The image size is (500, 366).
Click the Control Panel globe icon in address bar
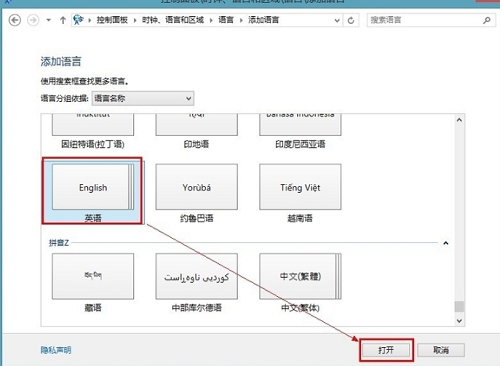pyautogui.click(x=78, y=20)
